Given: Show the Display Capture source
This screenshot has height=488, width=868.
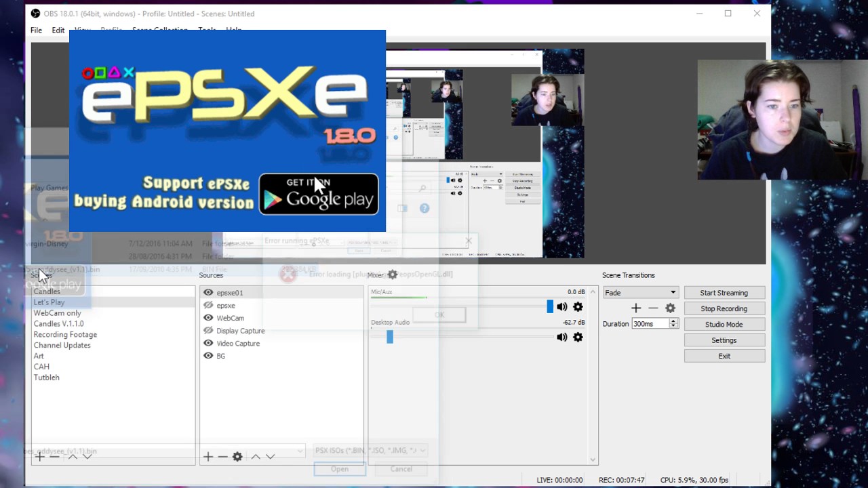Looking at the screenshot, I should [208, 331].
